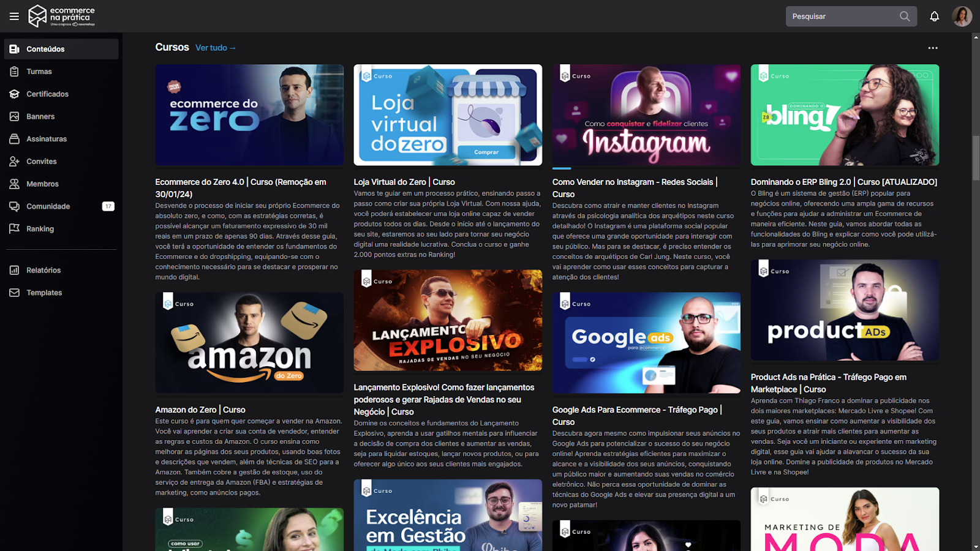Click the Product Ads course thumbnail

(x=845, y=310)
